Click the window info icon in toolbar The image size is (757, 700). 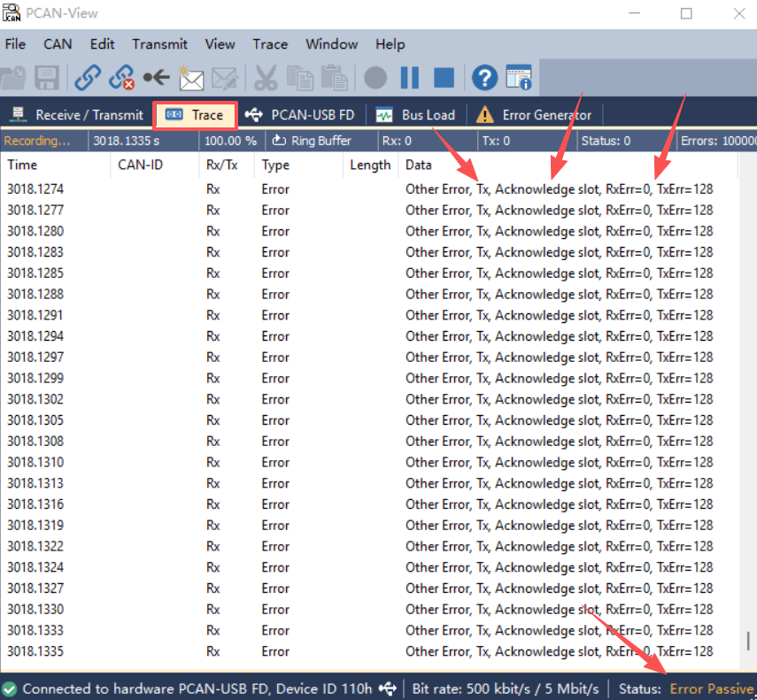(x=519, y=78)
